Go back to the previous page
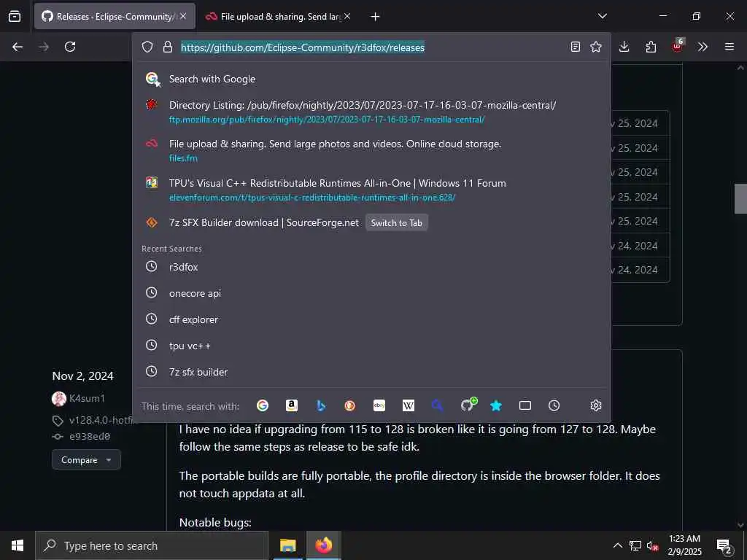Image resolution: width=747 pixels, height=560 pixels. click(18, 47)
